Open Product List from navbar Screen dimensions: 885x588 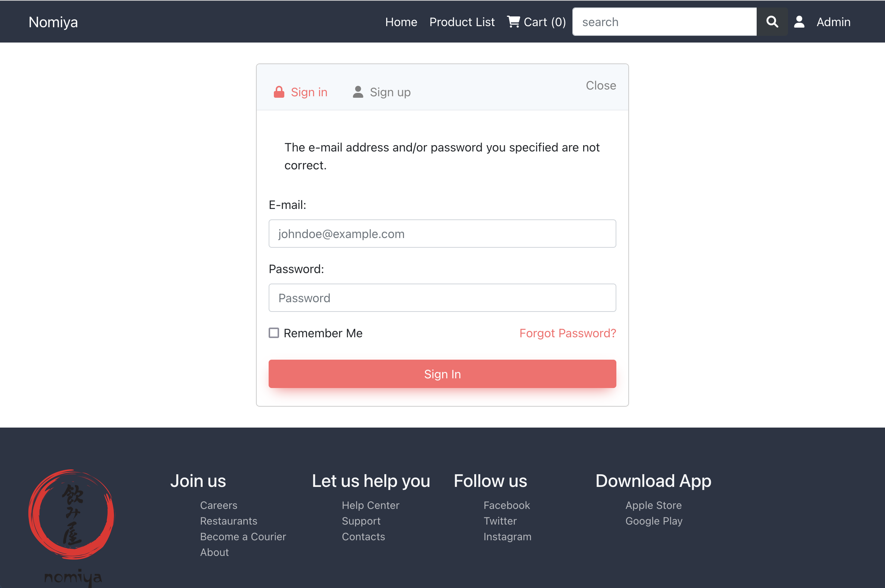(x=462, y=22)
